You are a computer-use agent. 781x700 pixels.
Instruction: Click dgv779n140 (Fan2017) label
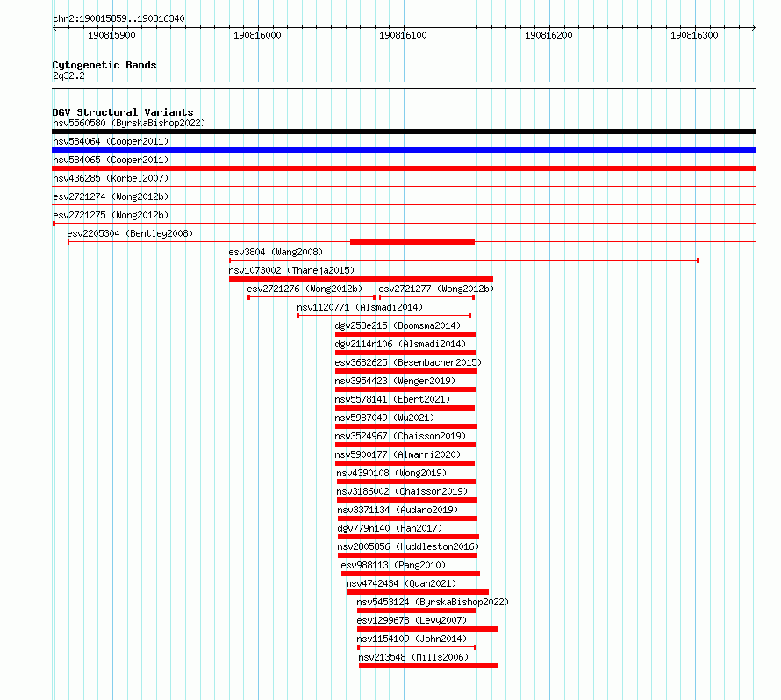coord(390,528)
